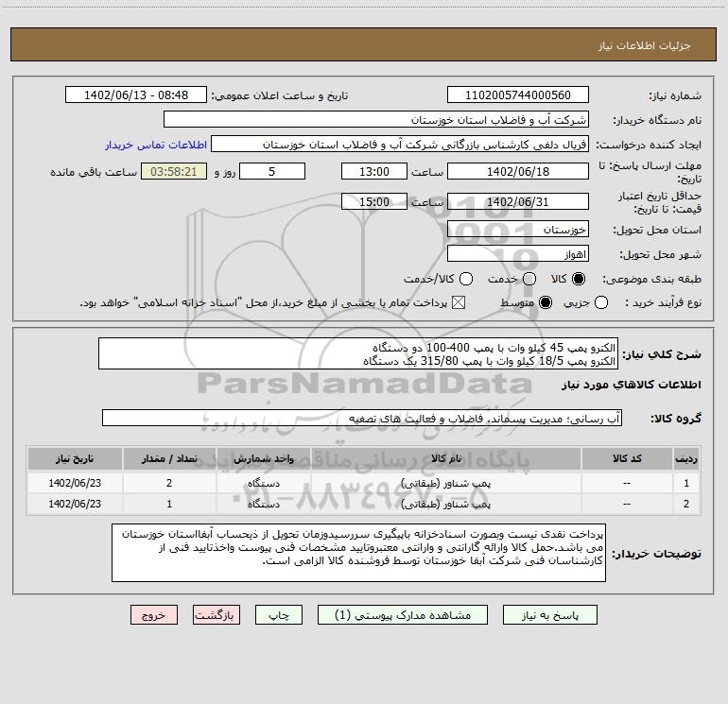Click quantity 1 in row 2
The image size is (728, 704).
[169, 504]
